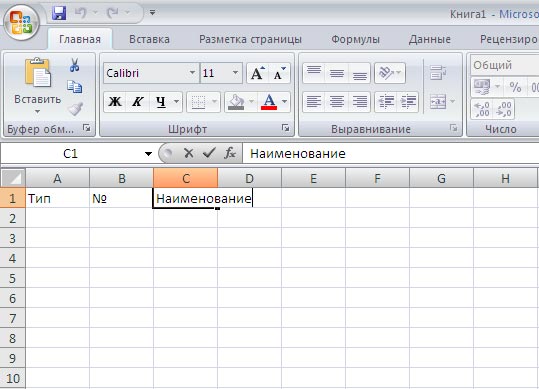Open the Выравнивание dialog launcher
The width and height of the screenshot is (539, 389).
pyautogui.click(x=454, y=128)
